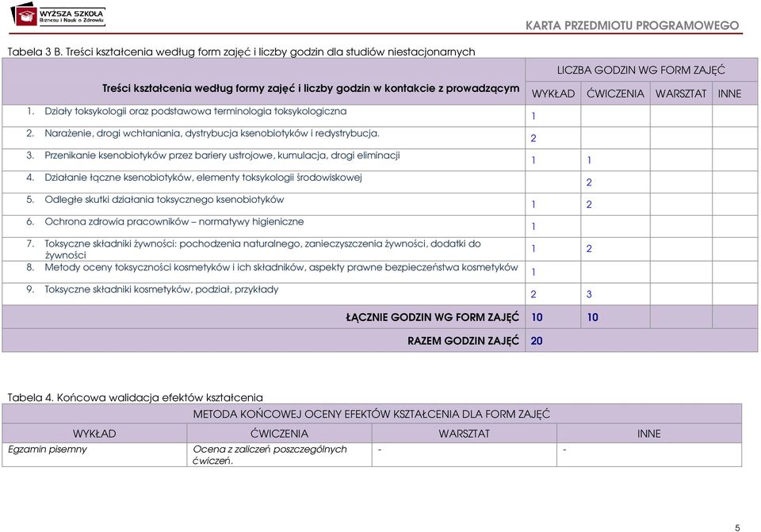The height and width of the screenshot is (532, 761).
Task: Click 'WARSZTAT' header in Tabela 4
Action: pyautogui.click(x=464, y=434)
